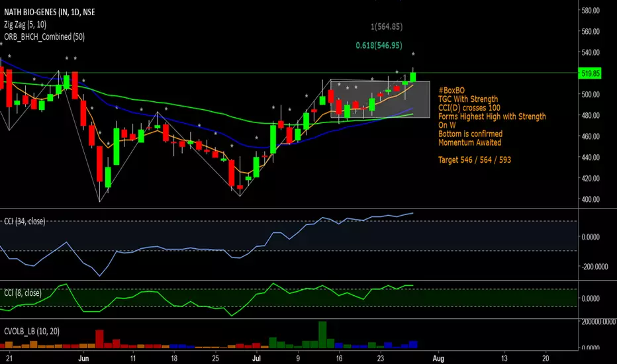Click the 18 date label on time axis
617x364 pixels.
[x=174, y=359]
